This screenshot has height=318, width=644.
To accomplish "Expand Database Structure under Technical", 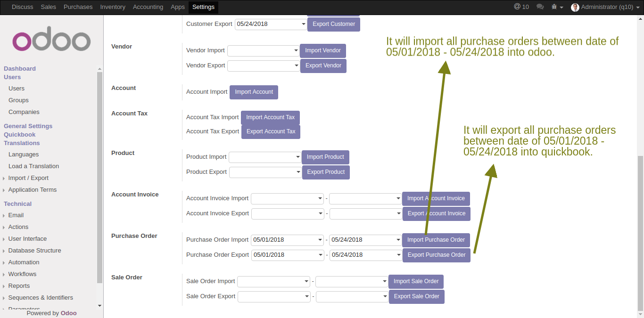I will (34, 251).
